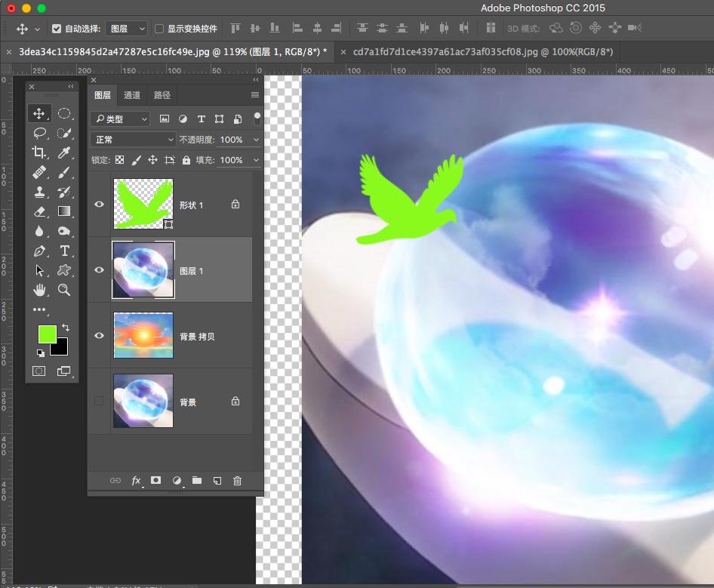
Task: Expand the 不透明度 opacity dropdown
Action: (257, 140)
